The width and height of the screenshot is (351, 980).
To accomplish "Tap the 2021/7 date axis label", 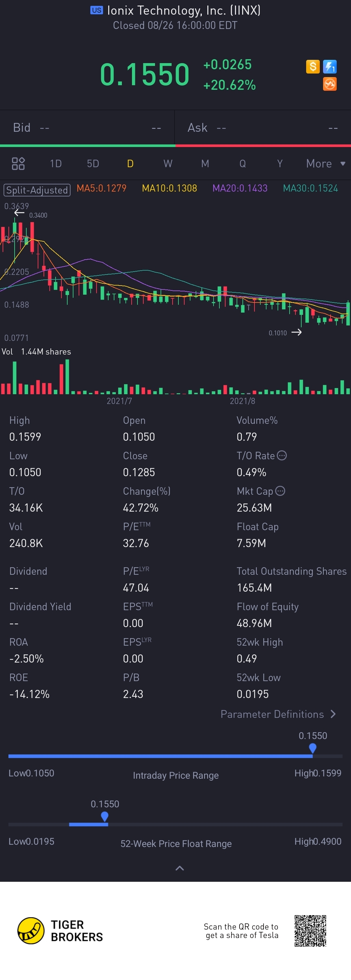I will [119, 401].
